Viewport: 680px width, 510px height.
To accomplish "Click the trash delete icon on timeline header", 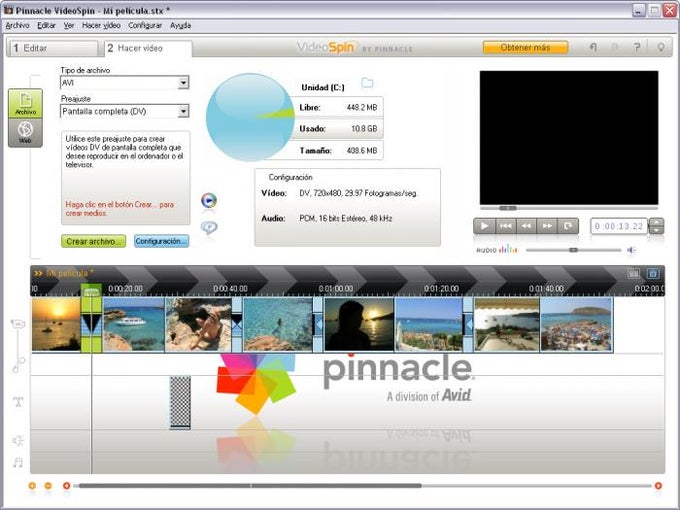I will tap(653, 273).
